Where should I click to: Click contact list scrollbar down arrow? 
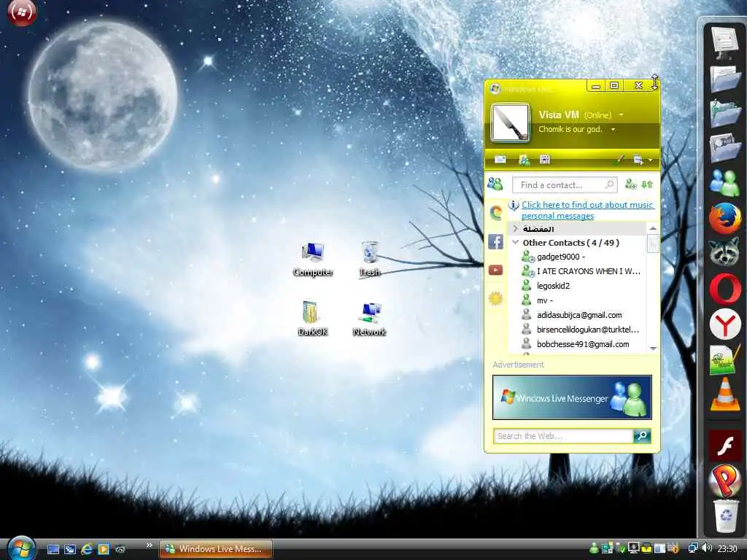653,349
